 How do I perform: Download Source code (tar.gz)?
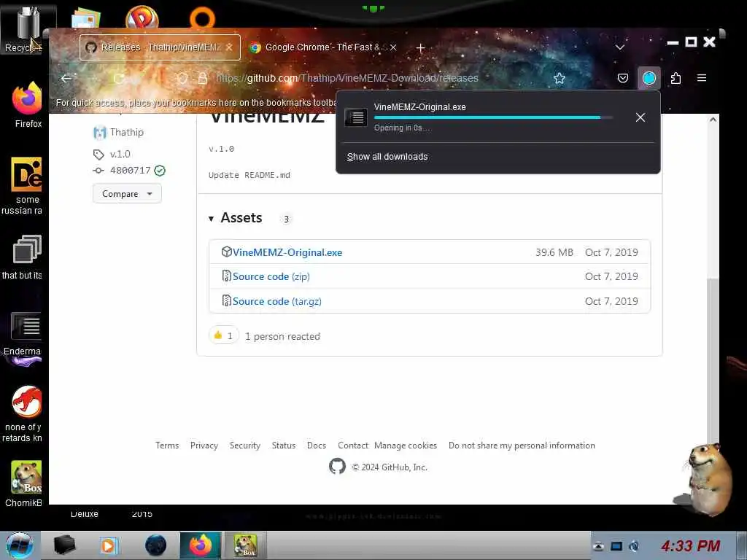276,301
